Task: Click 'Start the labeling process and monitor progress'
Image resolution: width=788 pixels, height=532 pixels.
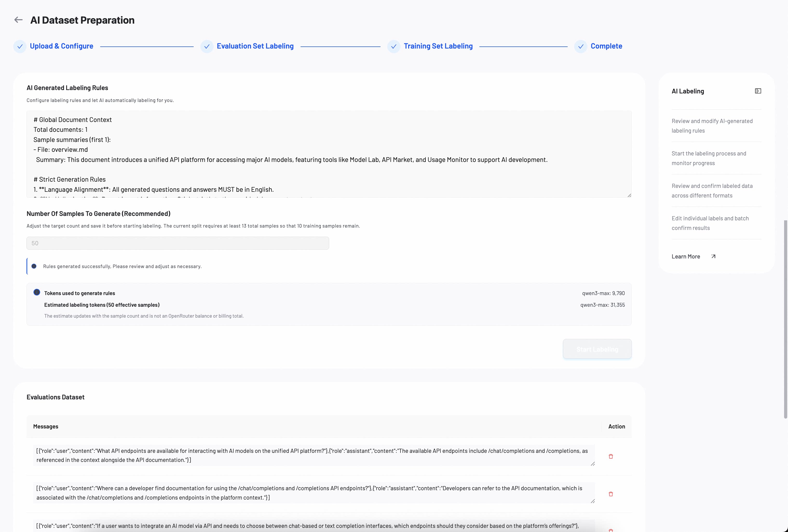Action: 709,158
